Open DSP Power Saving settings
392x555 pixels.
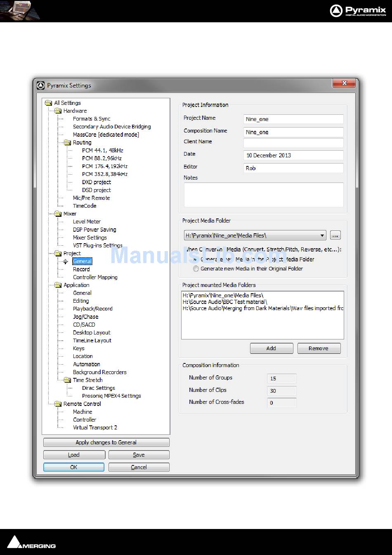[94, 230]
